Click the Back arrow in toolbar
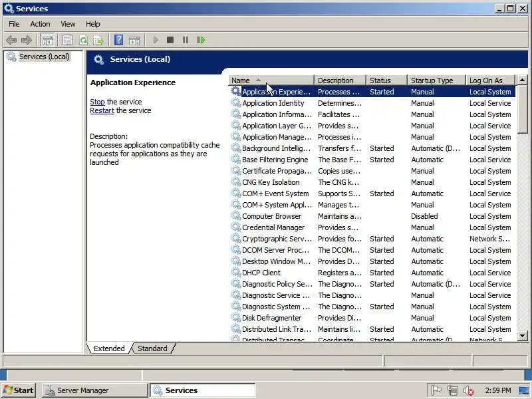The width and height of the screenshot is (532, 399). point(11,40)
